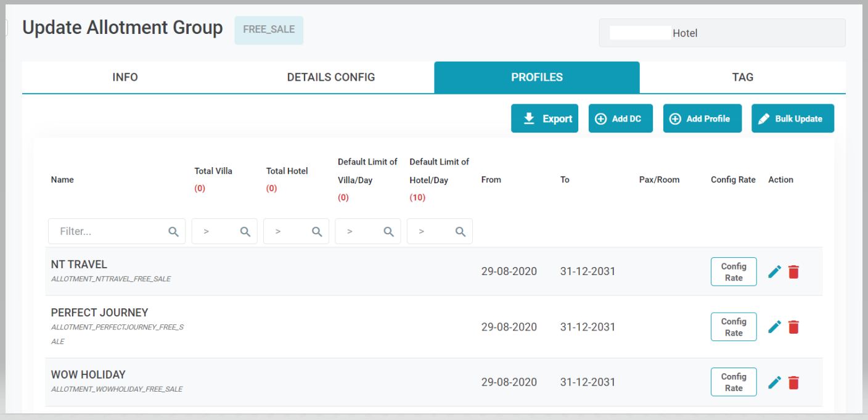Image resolution: width=868 pixels, height=420 pixels.
Task: Delete the WOW HOLIDAY profile
Action: pyautogui.click(x=793, y=382)
